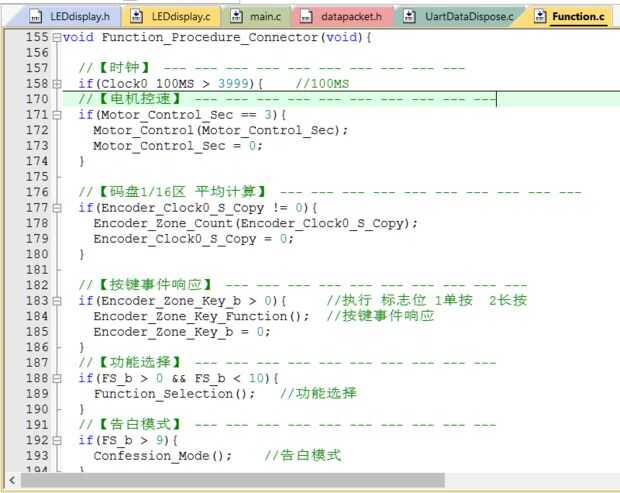
Task: Click on Function_Procedure_Connector function name
Action: (210, 38)
